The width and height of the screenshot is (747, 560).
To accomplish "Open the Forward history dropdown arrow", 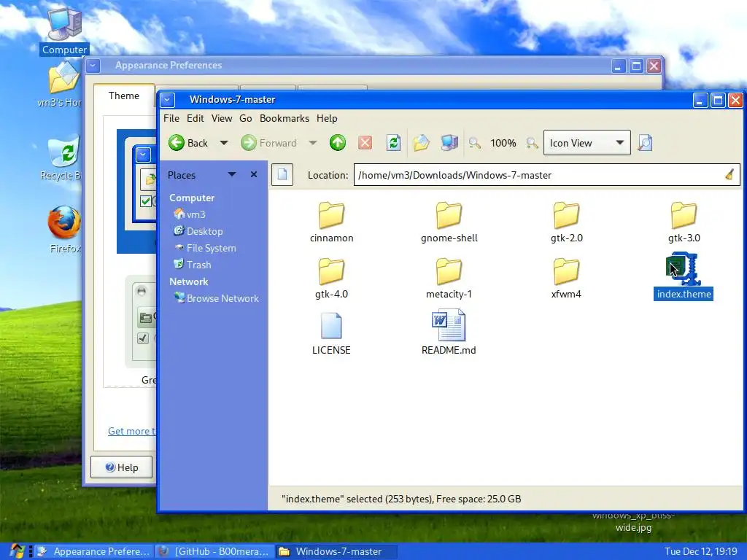I will (x=313, y=143).
